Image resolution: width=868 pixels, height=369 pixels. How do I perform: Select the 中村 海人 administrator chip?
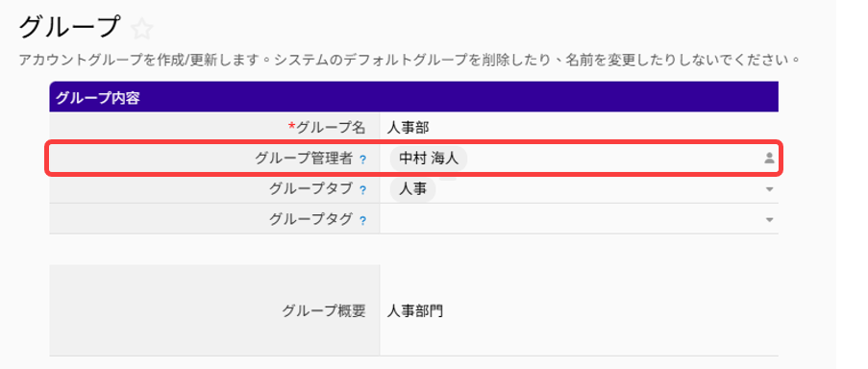click(429, 159)
